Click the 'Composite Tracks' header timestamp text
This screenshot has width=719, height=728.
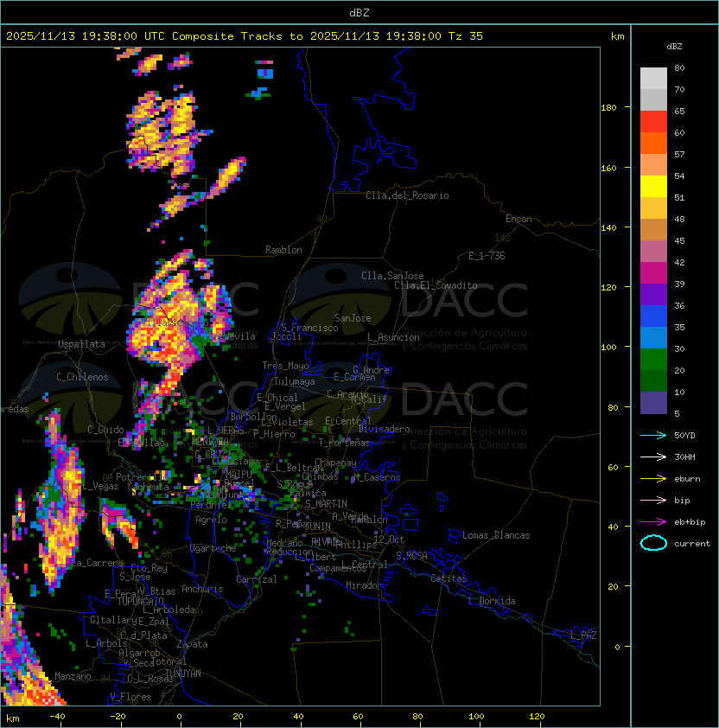pos(245,36)
